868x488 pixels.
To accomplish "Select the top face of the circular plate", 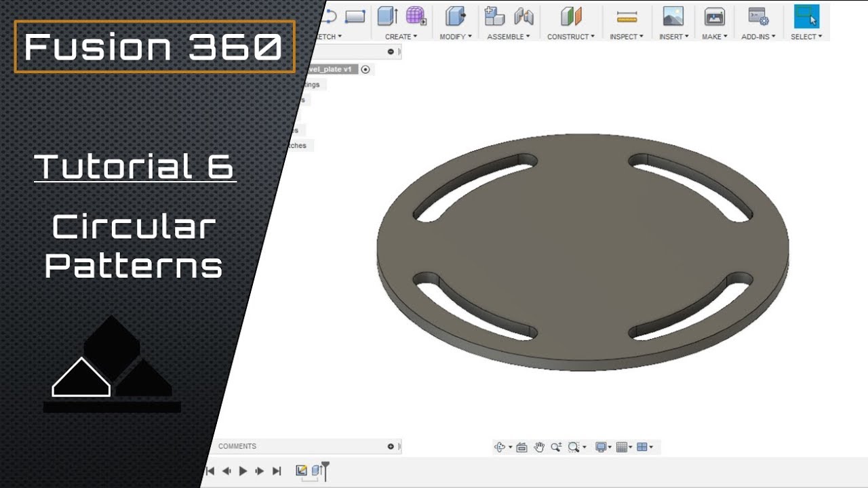I will pyautogui.click(x=583, y=247).
